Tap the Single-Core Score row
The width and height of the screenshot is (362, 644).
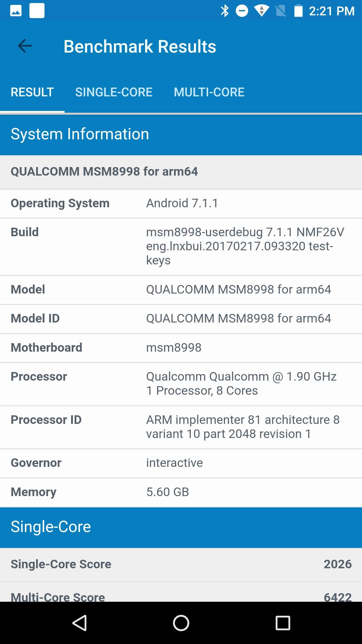181,564
